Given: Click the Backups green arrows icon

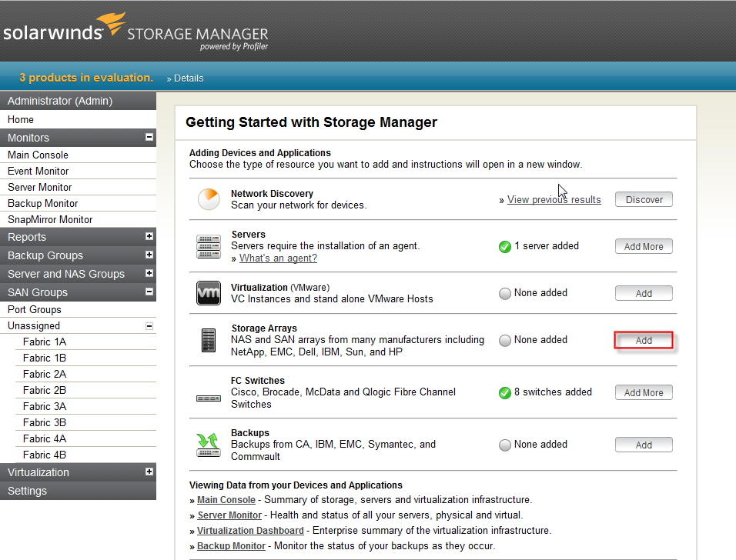Looking at the screenshot, I should (209, 443).
